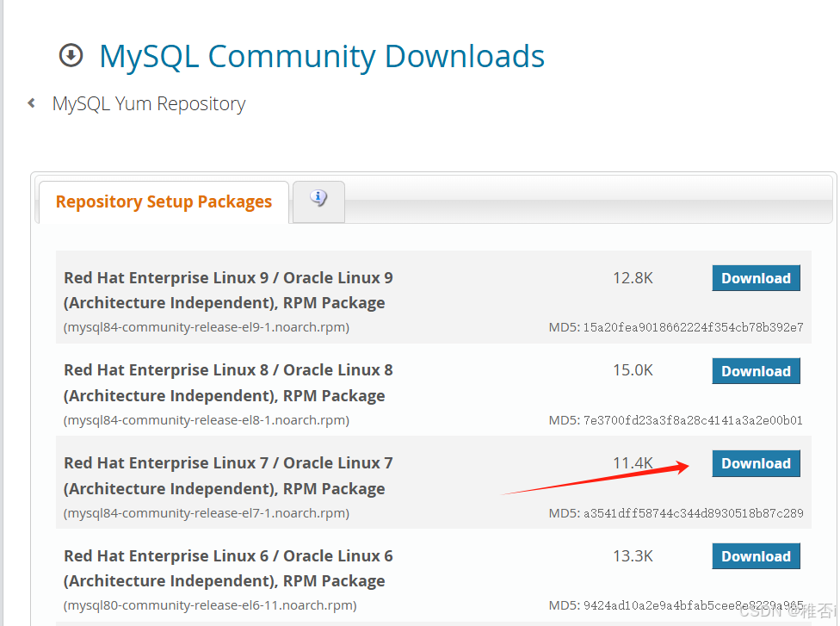Click filename mysql84-community-release-el9-1.noarch.rpm
Screen dimensions: 840x626
(x=207, y=327)
